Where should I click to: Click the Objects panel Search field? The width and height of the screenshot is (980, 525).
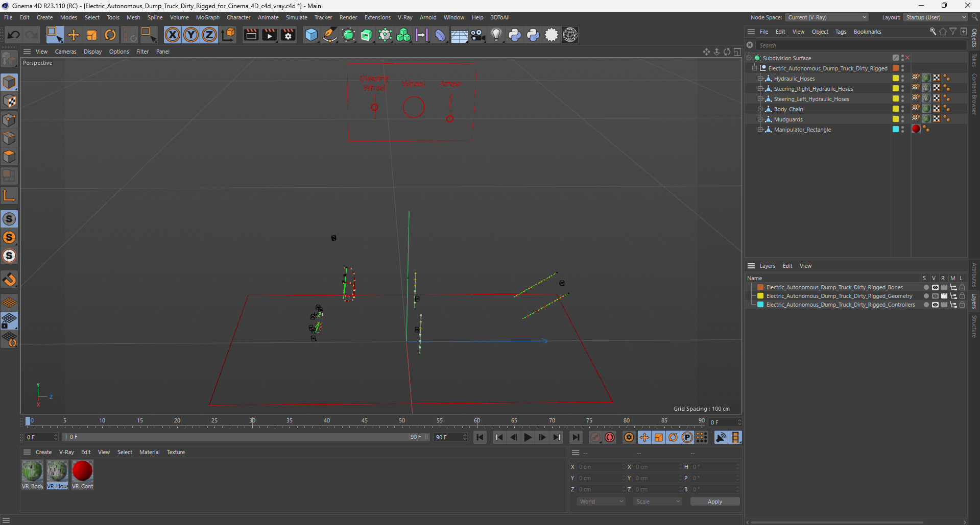(x=861, y=45)
